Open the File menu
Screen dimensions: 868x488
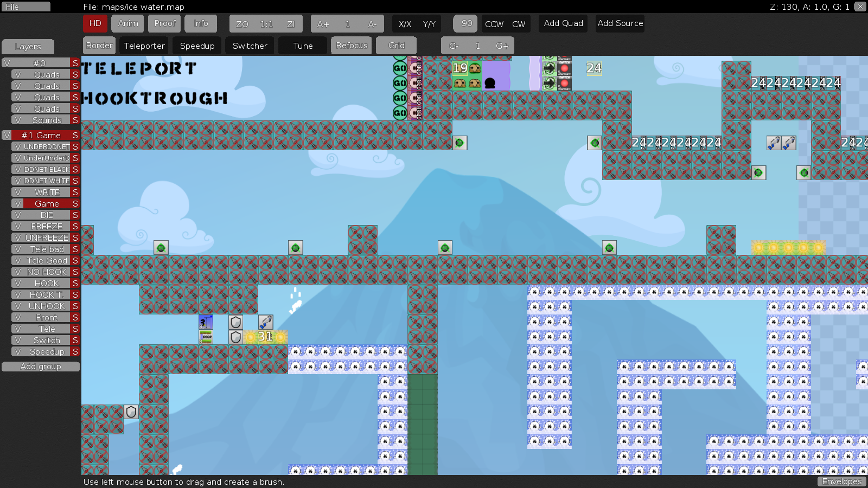point(25,7)
